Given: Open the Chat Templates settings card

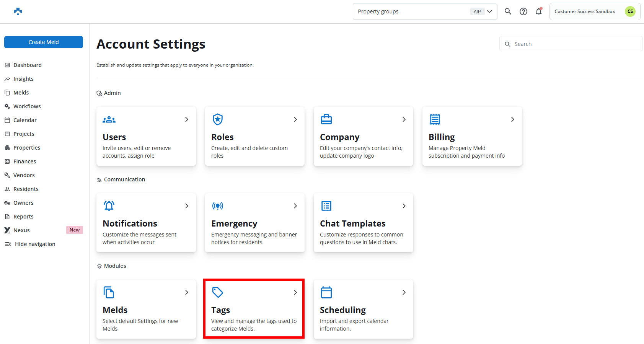Looking at the screenshot, I should 363,223.
